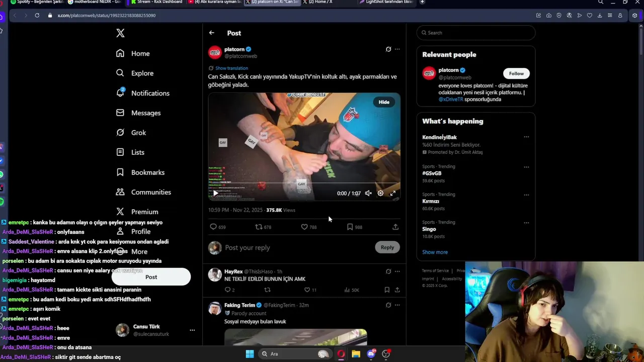Viewport: 644px width, 362px height.
Task: Open HayRex reply more options
Action: 397,271
